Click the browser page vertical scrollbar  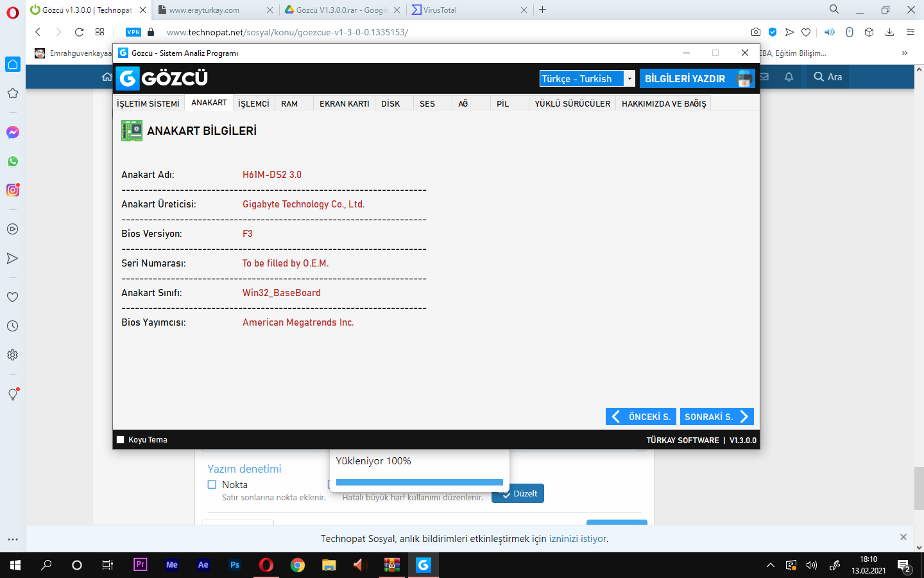919,488
